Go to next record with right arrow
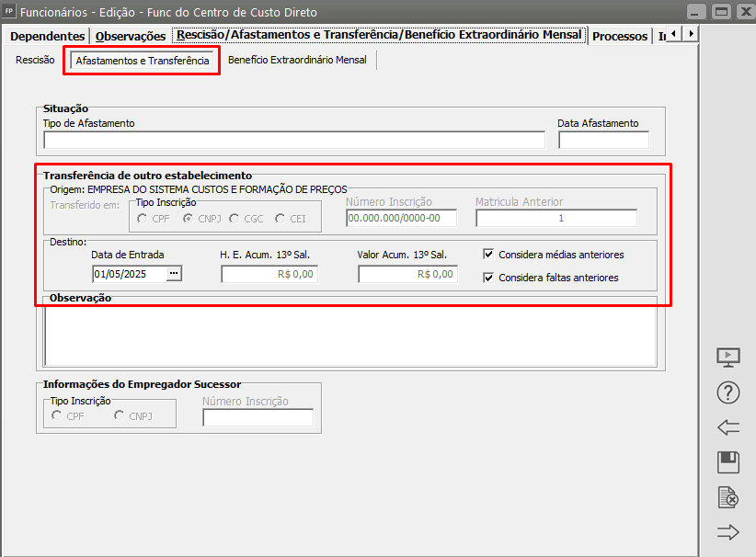Image resolution: width=756 pixels, height=557 pixels. (x=727, y=532)
